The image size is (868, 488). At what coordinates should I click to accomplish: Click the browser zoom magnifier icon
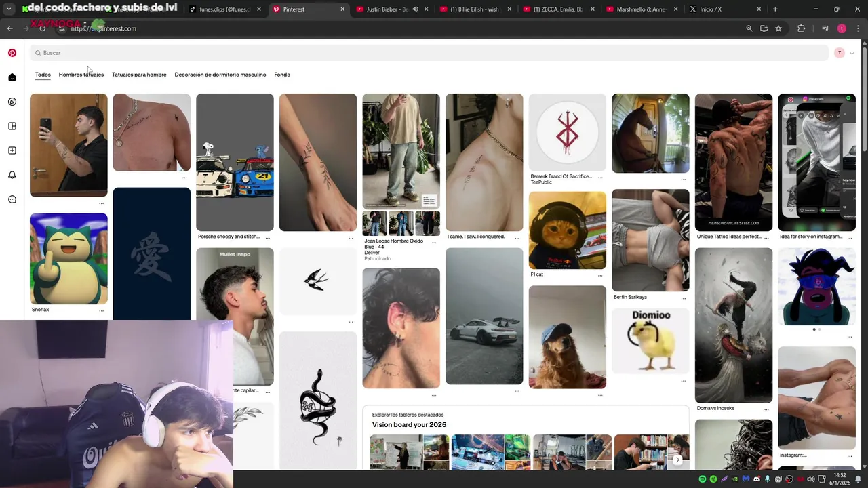pos(749,28)
